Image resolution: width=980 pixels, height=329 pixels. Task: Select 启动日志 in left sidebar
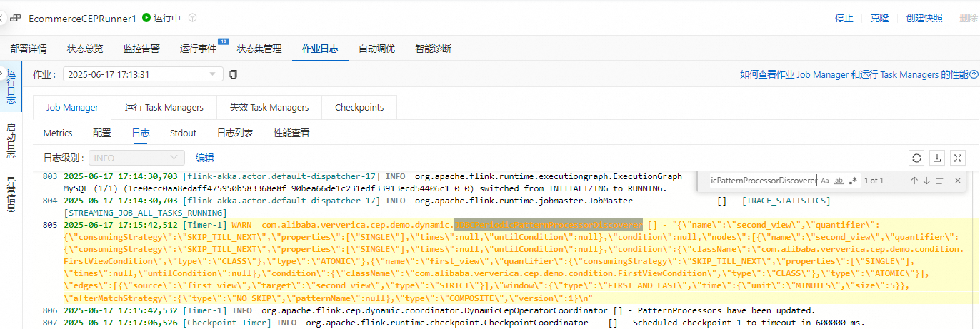point(11,141)
